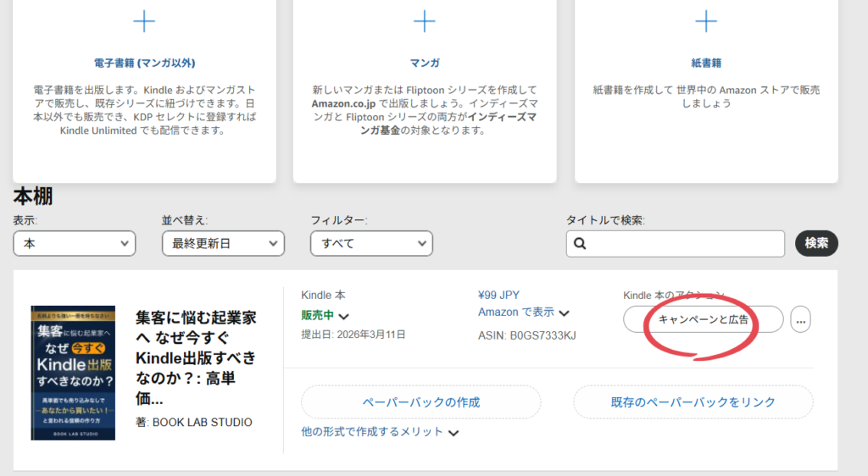Click the 紙書籍 card title link

coord(706,63)
